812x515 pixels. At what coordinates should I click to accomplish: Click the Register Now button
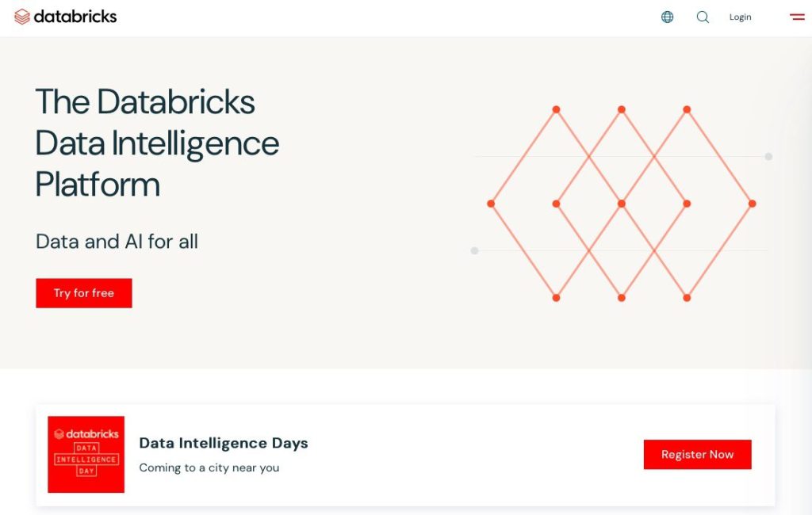click(697, 455)
